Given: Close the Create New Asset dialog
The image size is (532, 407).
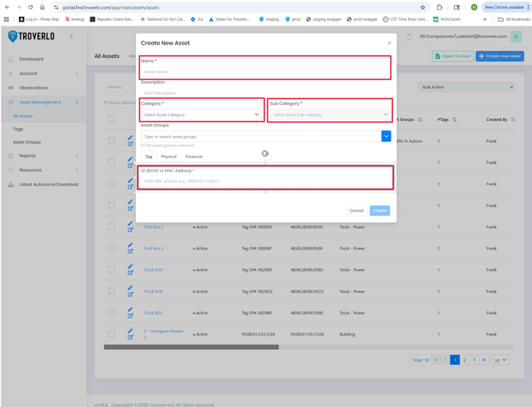Looking at the screenshot, I should [390, 43].
